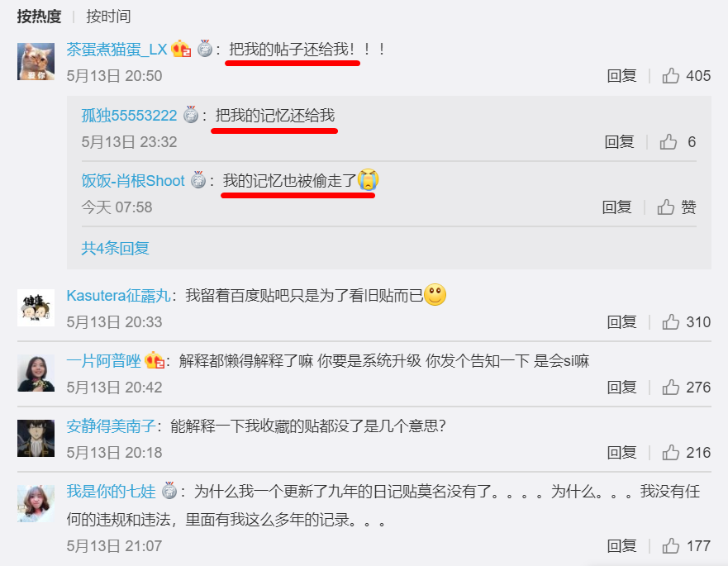Reply to 茶蛋煮猫蛋_LX's comment

click(621, 76)
